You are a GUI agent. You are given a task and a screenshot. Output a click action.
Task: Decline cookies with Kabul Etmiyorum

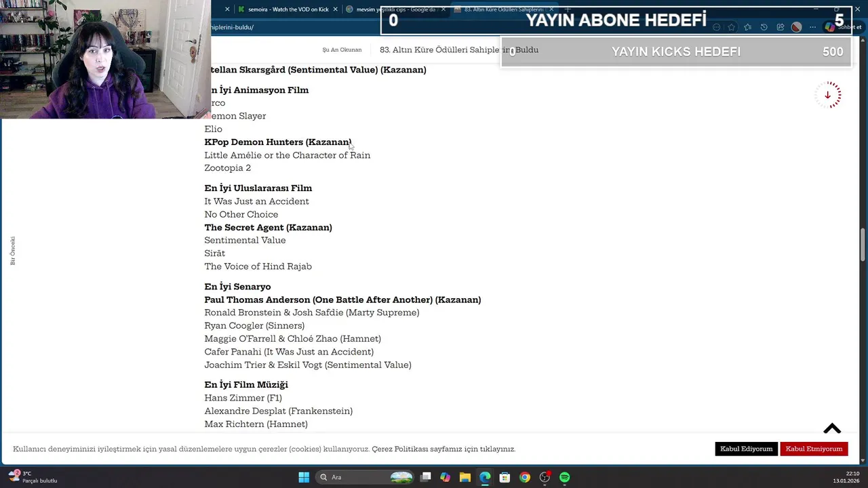814,449
